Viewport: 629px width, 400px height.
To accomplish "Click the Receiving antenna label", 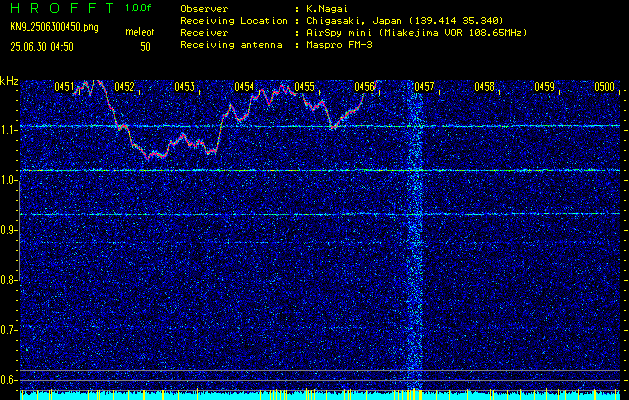I will 231,45.
